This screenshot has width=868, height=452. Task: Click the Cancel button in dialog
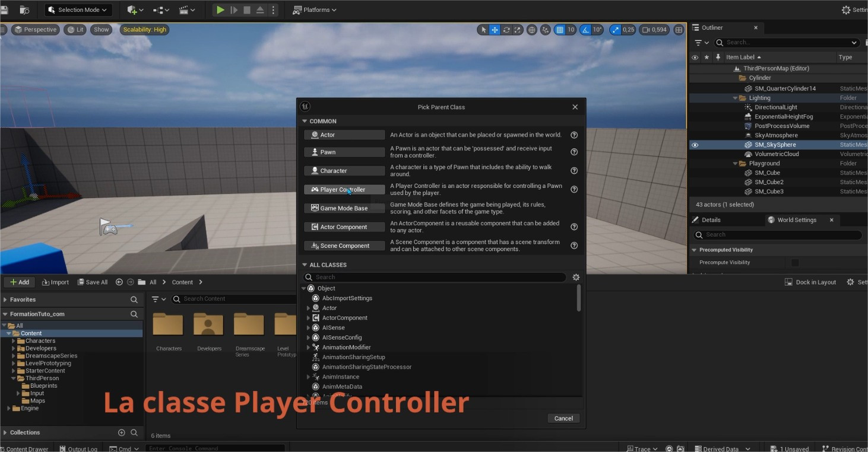tap(563, 418)
